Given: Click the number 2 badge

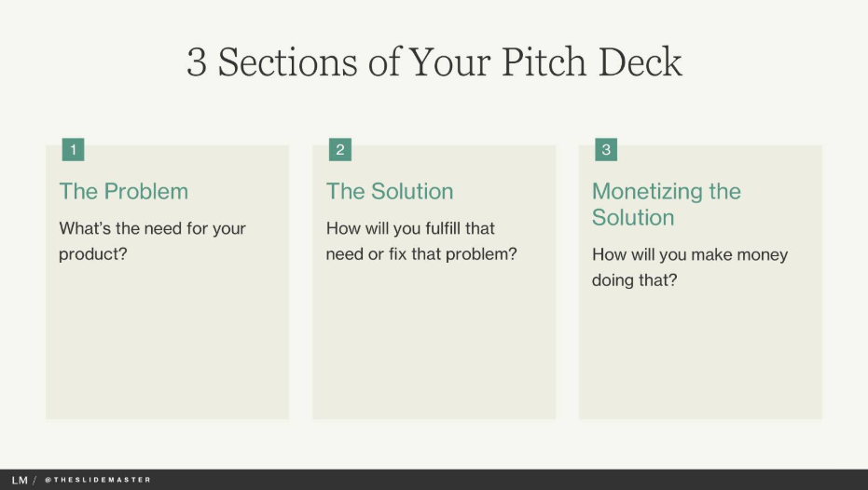Looking at the screenshot, I should coord(340,149).
